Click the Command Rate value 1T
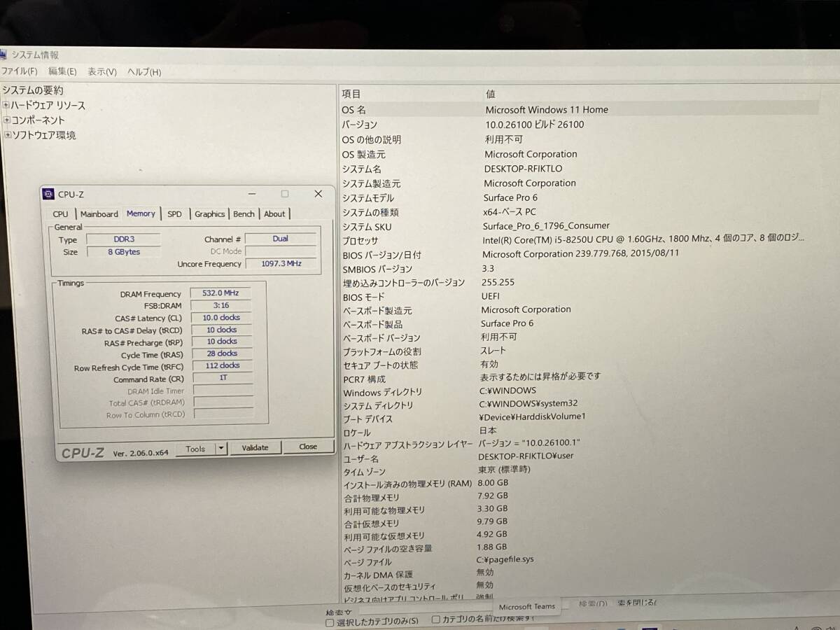Viewport: 840px width, 630px height. 221,378
